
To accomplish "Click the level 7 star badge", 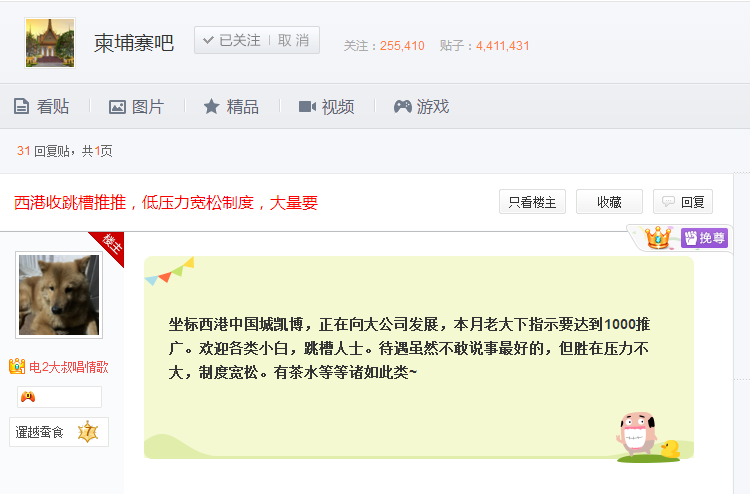I will click(x=88, y=432).
